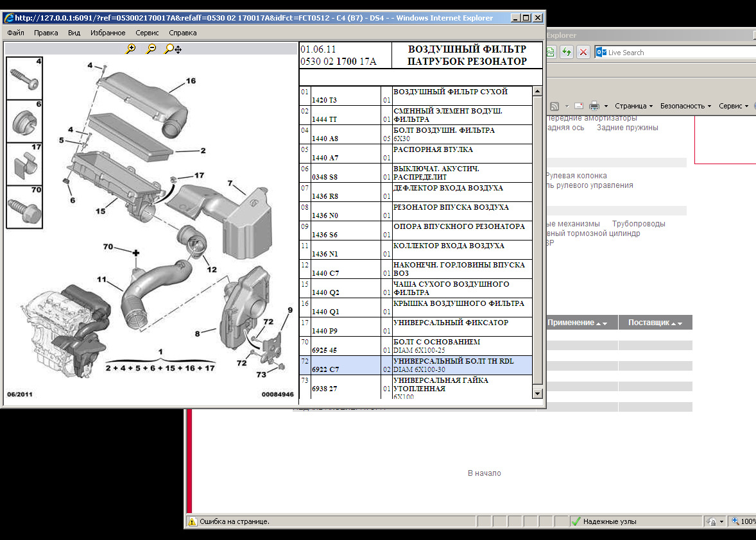Expand the Безопасность dropdown menu

pos(685,106)
